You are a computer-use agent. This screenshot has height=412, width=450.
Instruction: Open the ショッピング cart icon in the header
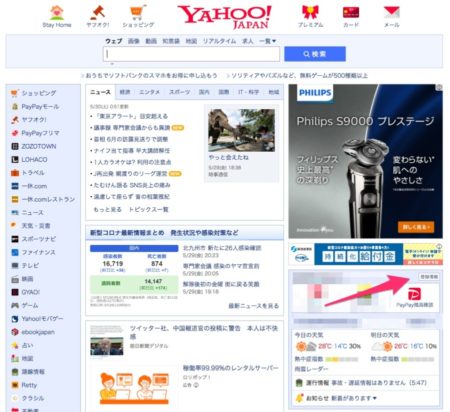138,13
